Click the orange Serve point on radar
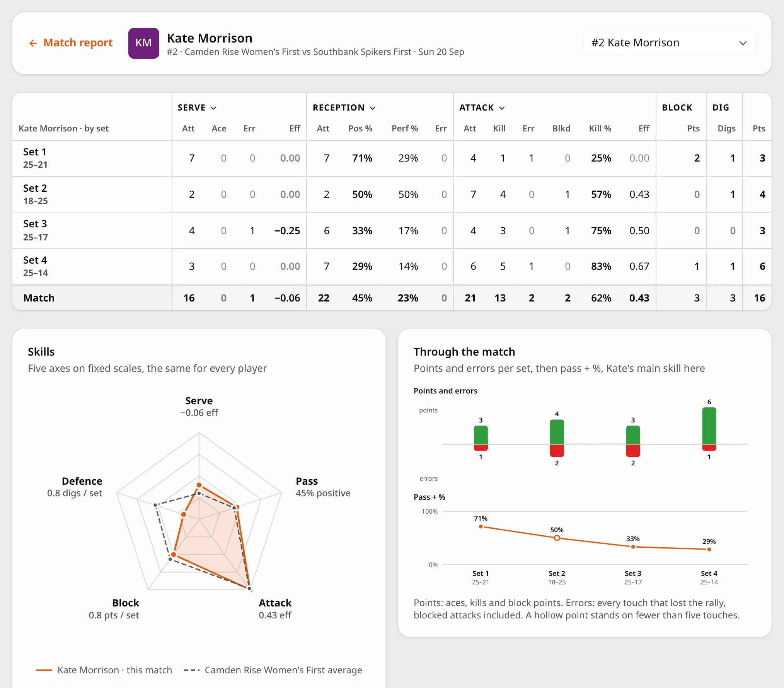 [x=199, y=485]
